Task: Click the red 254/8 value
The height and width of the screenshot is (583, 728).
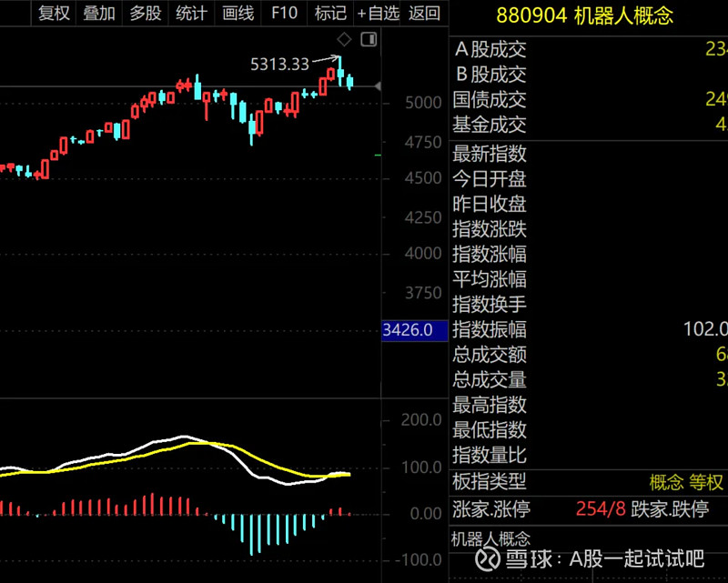Action: [x=601, y=509]
